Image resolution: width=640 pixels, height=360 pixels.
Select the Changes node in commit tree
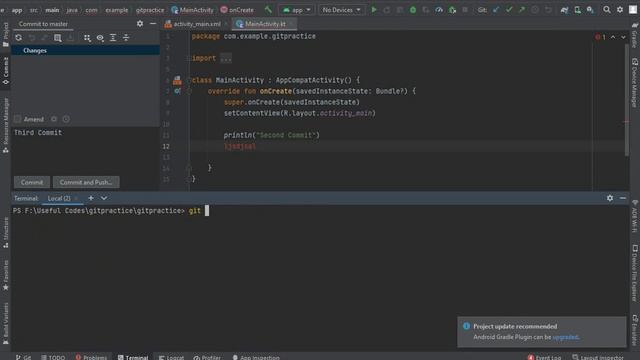tap(85, 50)
